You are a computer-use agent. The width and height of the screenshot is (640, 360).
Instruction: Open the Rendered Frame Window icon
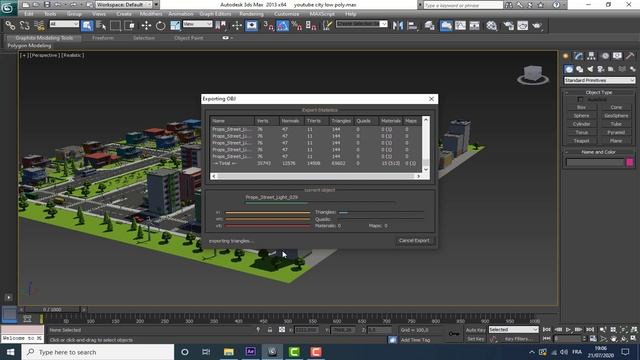tap(522, 26)
